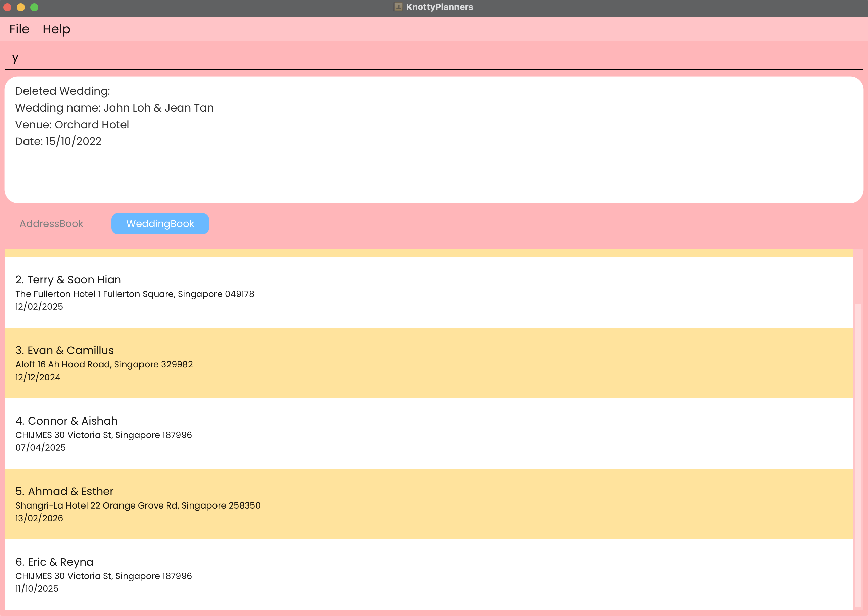The image size is (868, 616).
Task: Click the KnottyPlanners title bar icon
Action: tap(398, 7)
